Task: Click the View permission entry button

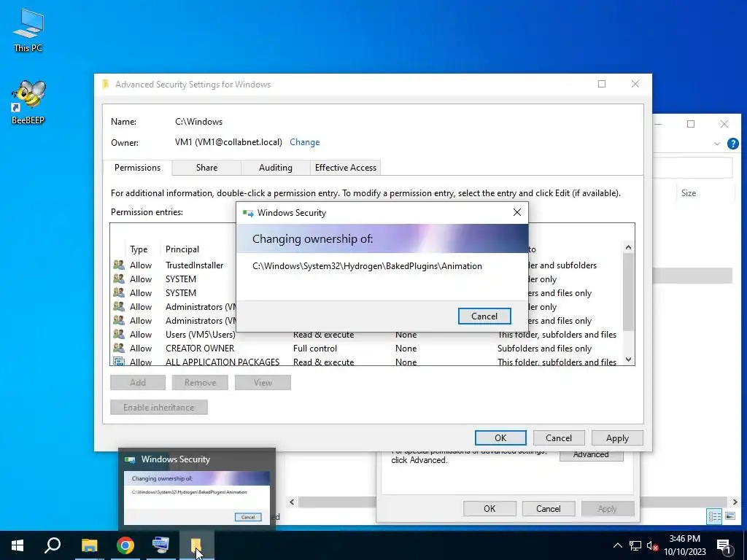Action: click(263, 382)
